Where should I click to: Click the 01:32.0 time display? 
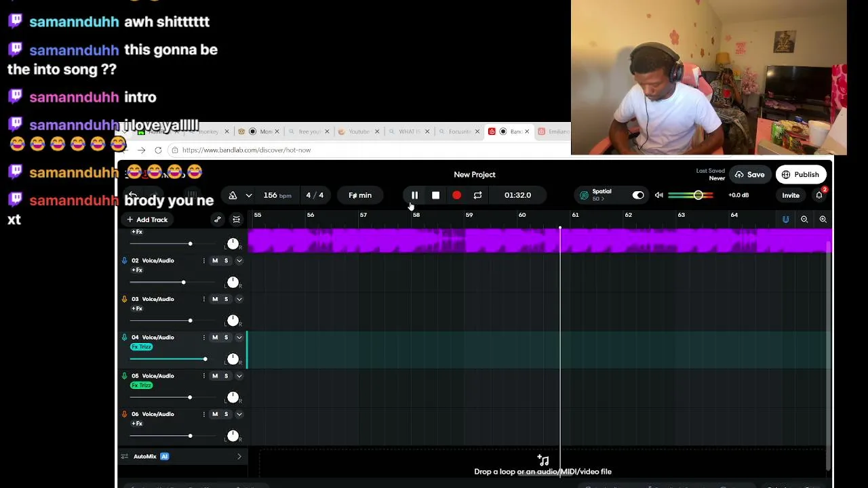(x=517, y=195)
